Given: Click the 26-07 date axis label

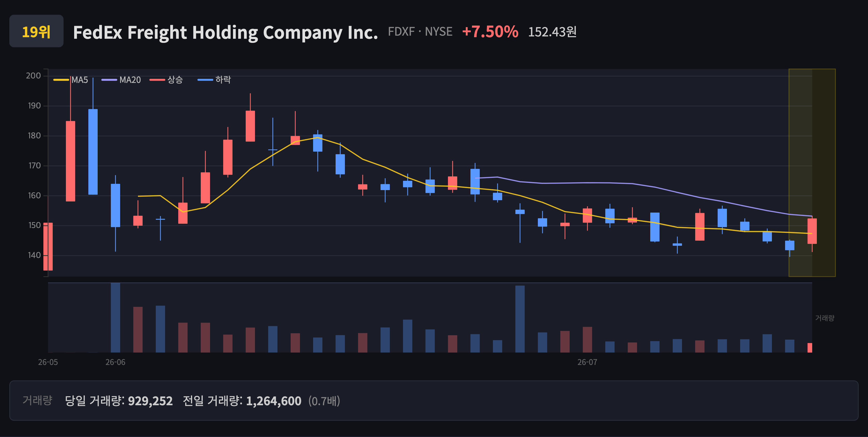Looking at the screenshot, I should (x=587, y=362).
